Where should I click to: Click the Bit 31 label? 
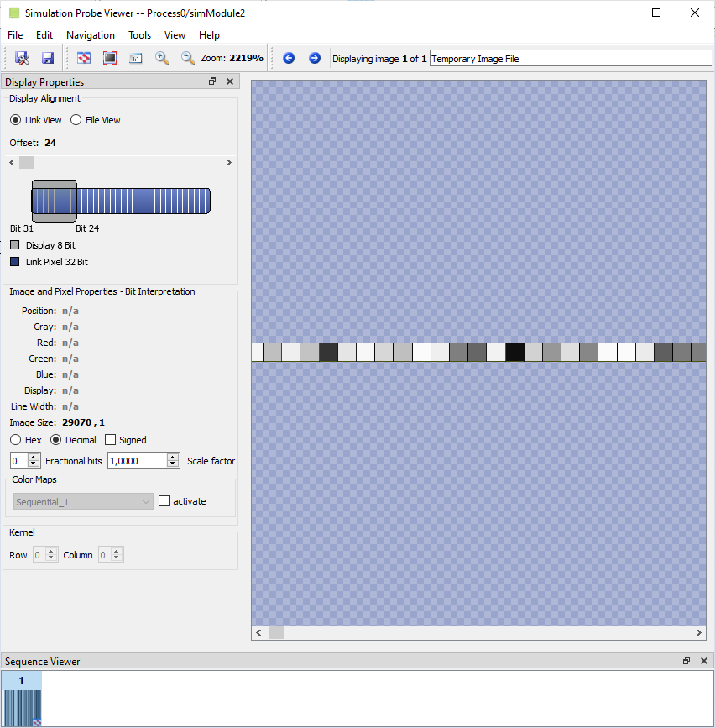(x=22, y=228)
